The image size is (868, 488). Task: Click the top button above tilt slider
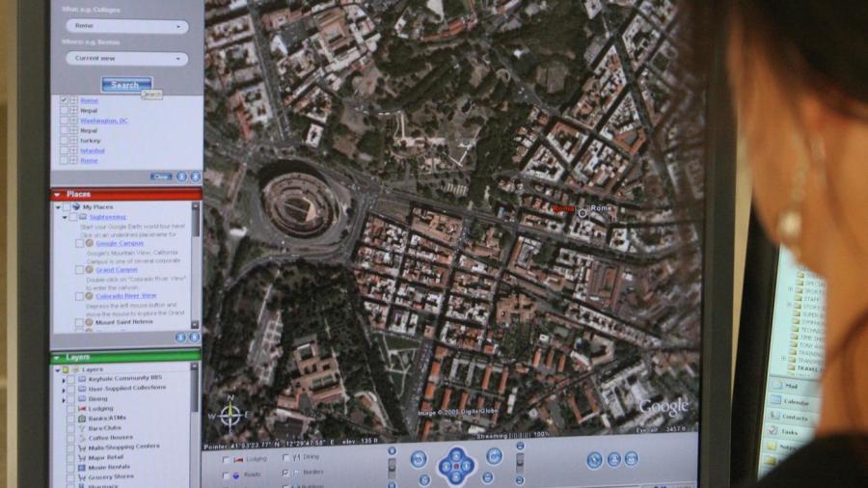point(520,446)
